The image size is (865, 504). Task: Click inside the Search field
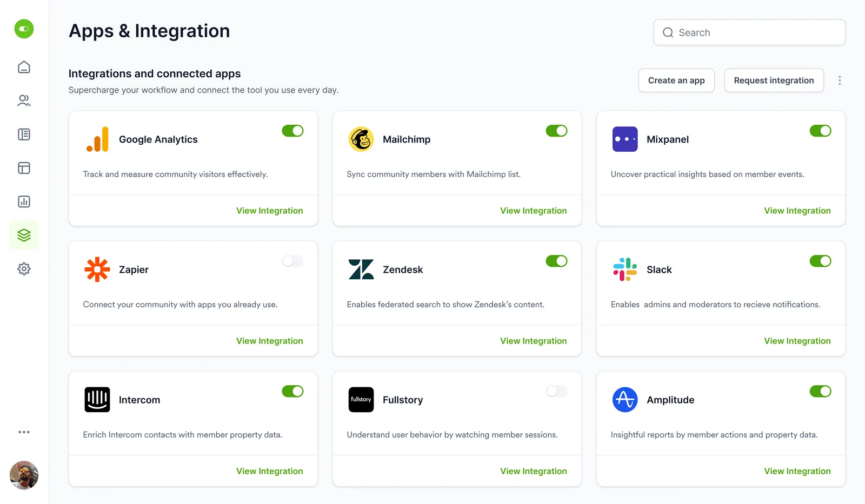[749, 32]
